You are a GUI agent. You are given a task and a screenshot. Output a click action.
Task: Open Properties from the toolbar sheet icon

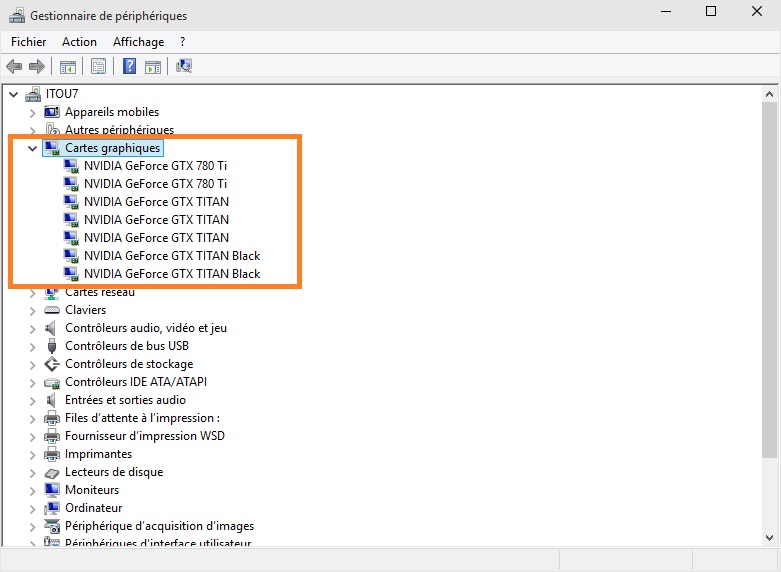99,66
